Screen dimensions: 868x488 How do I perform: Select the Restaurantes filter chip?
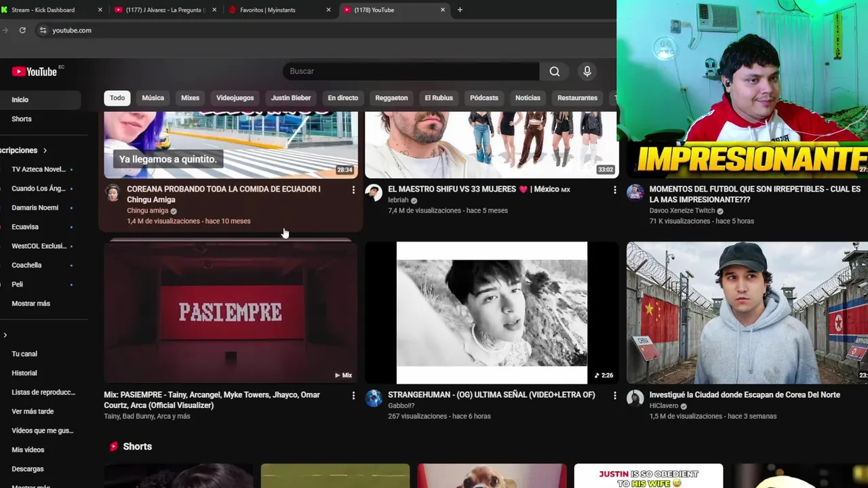577,98
